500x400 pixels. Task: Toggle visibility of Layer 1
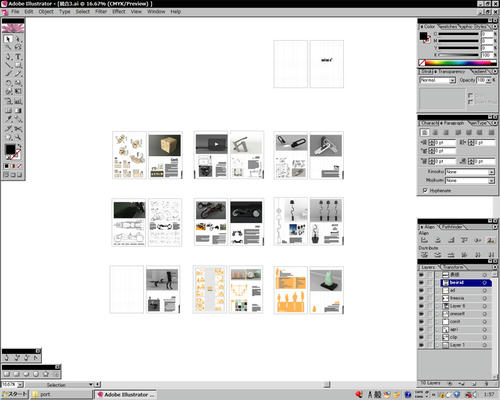coord(421,345)
